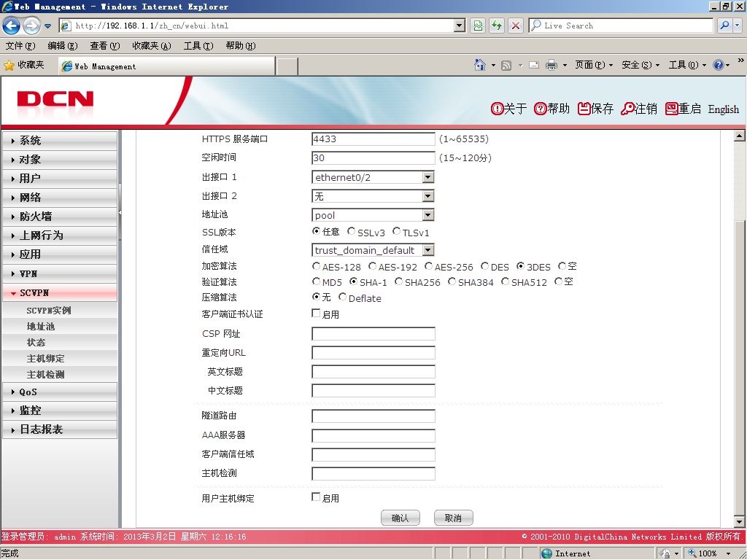
Task: Switch to the Web Management tab
Action: click(x=167, y=66)
